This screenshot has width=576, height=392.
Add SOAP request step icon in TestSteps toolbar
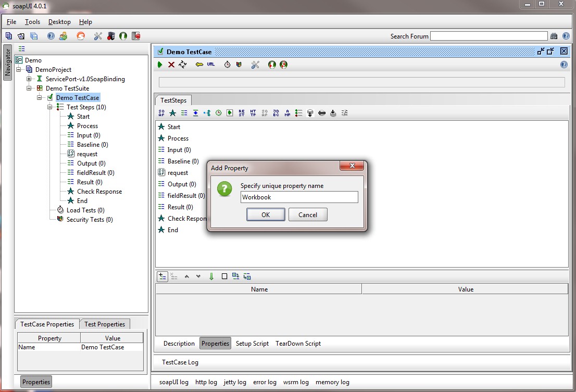(161, 113)
